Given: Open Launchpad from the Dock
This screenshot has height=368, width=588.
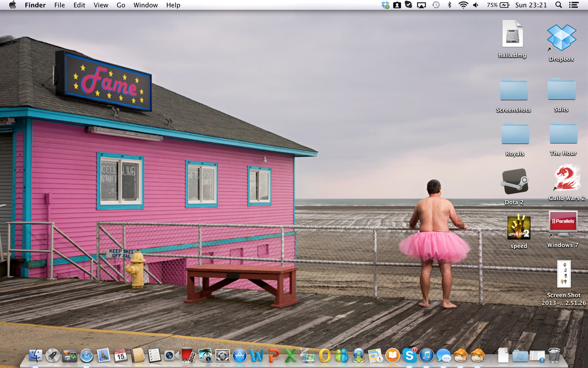Looking at the screenshot, I should (52, 355).
